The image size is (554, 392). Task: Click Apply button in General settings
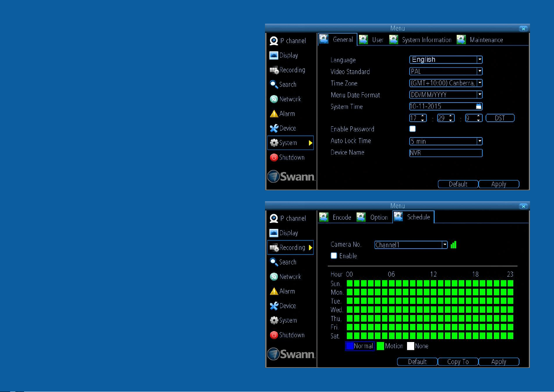click(499, 184)
